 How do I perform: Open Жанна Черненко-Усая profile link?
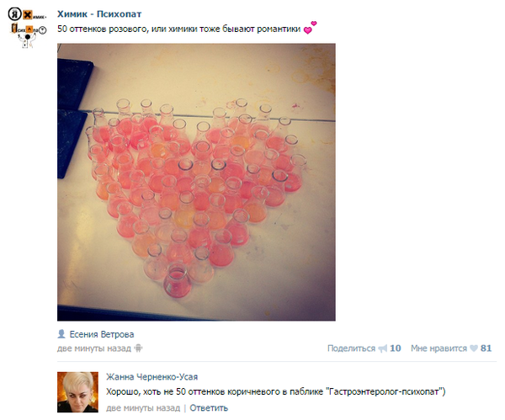point(152,377)
